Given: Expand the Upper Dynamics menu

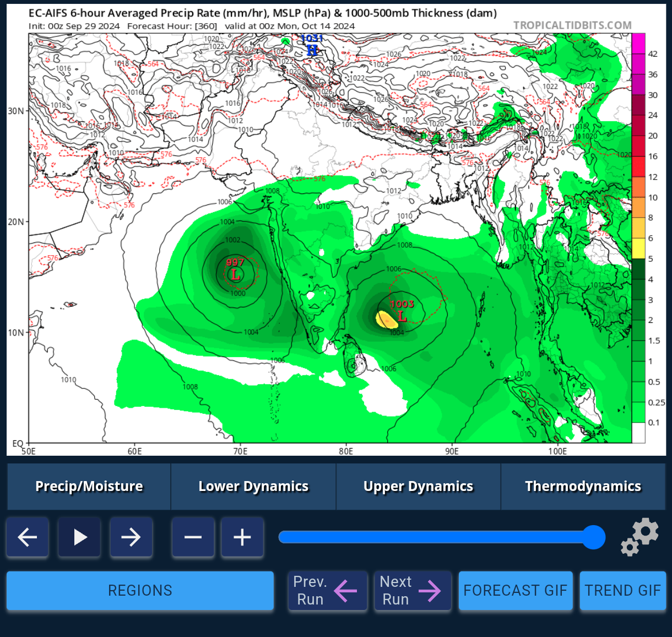Looking at the screenshot, I should point(418,487).
